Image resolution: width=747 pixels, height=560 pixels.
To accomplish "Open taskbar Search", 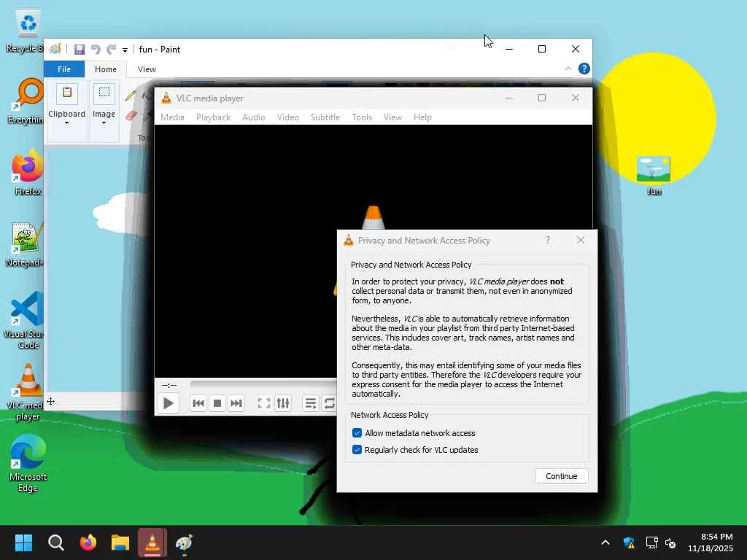I will 55,542.
